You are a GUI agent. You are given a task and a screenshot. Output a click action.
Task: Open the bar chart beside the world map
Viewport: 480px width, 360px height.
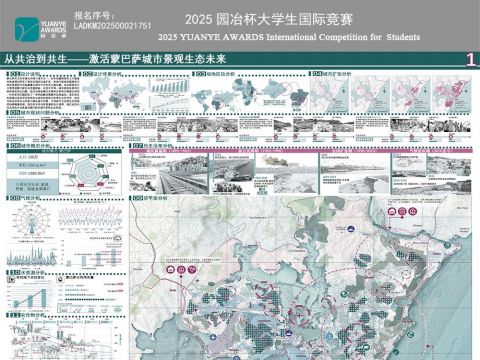(169, 85)
